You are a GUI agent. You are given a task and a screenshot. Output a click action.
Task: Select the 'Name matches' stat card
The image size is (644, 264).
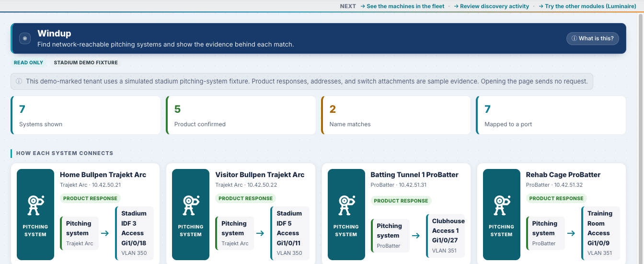coord(396,115)
